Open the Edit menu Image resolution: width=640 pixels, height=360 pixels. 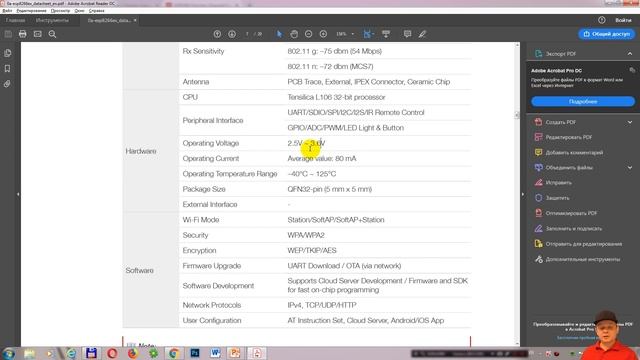(31, 11)
